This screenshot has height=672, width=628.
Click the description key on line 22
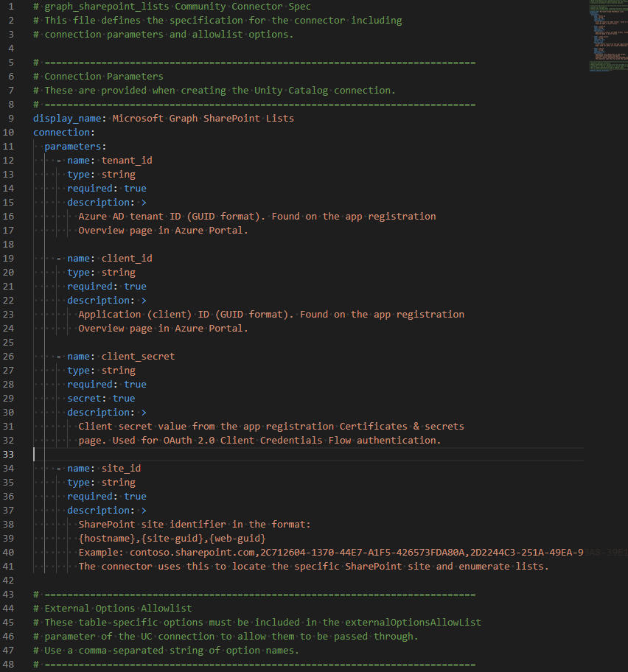click(x=98, y=301)
